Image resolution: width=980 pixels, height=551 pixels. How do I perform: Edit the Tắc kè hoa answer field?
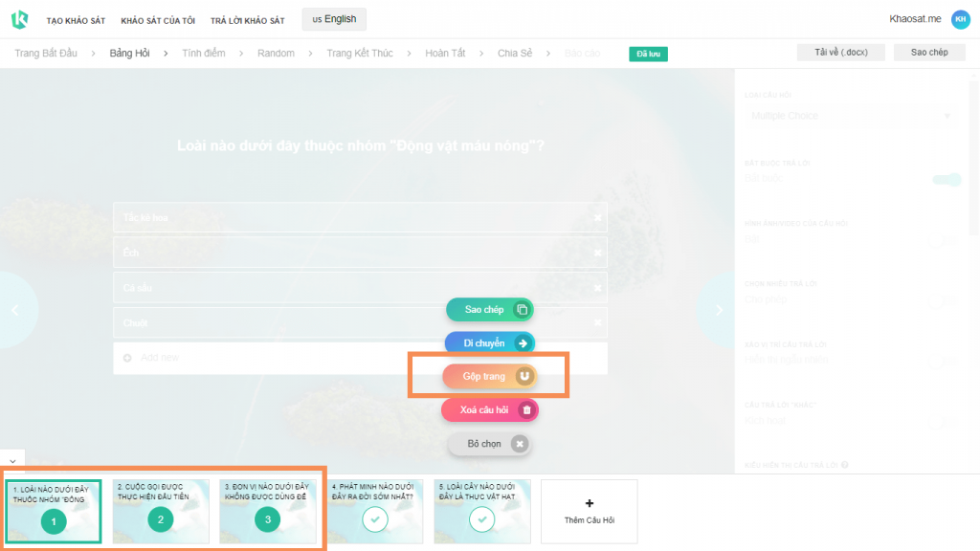pos(360,217)
